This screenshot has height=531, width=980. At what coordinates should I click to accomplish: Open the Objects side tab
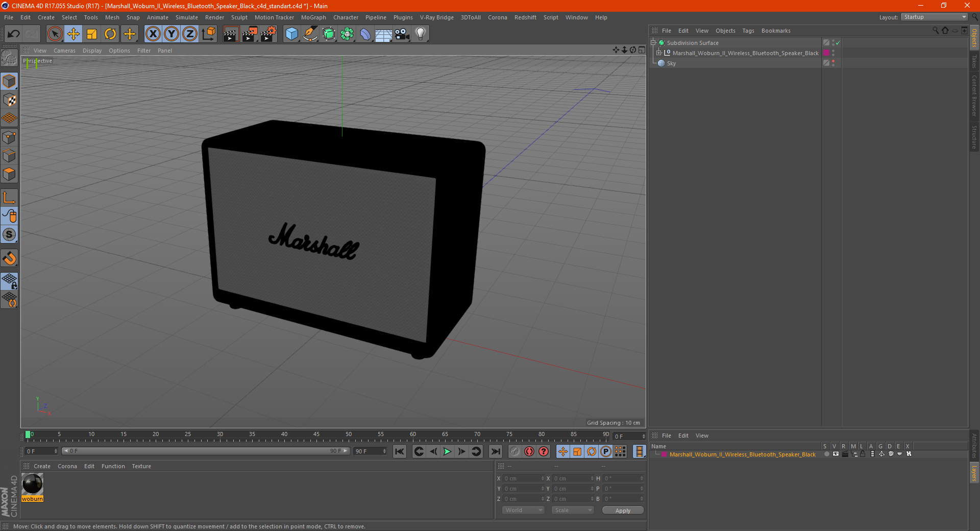[974, 38]
